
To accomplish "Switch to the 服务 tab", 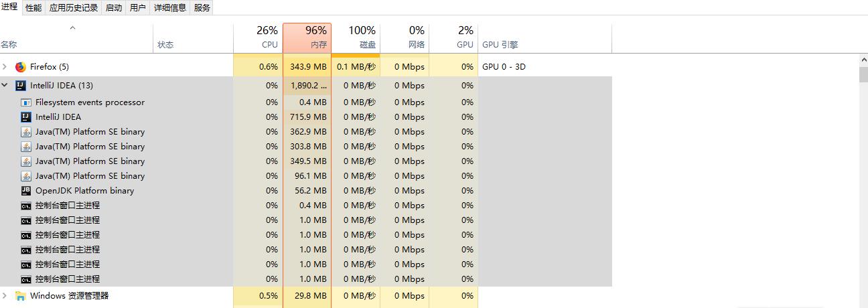I will click(202, 8).
